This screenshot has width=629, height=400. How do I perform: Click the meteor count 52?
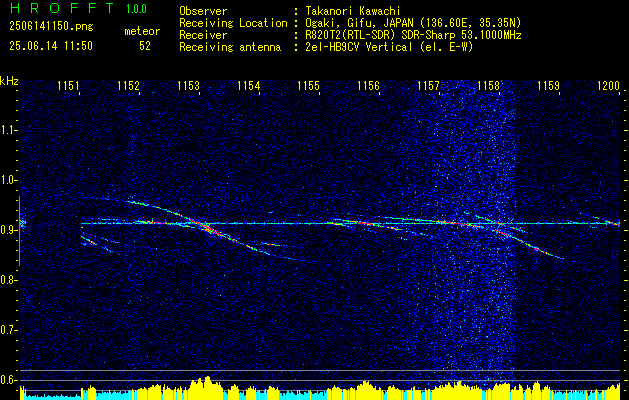click(145, 46)
